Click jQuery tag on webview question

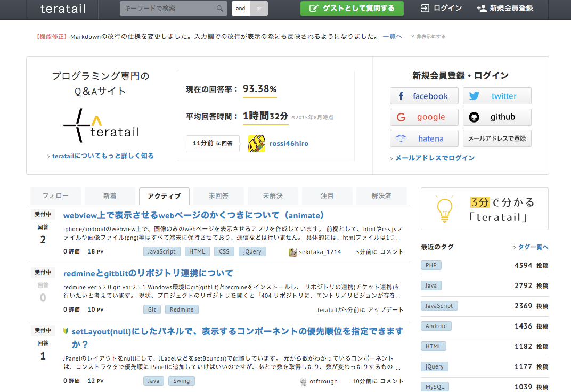click(252, 251)
